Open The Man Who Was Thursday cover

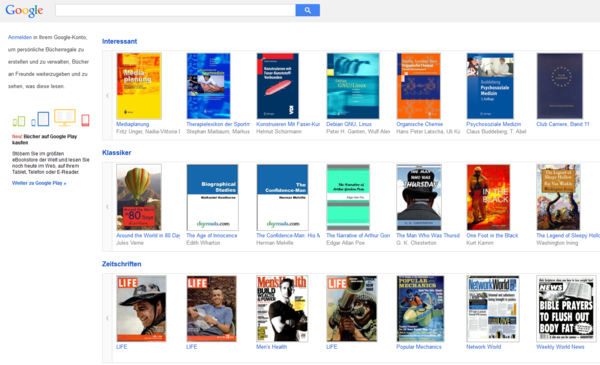coord(419,197)
